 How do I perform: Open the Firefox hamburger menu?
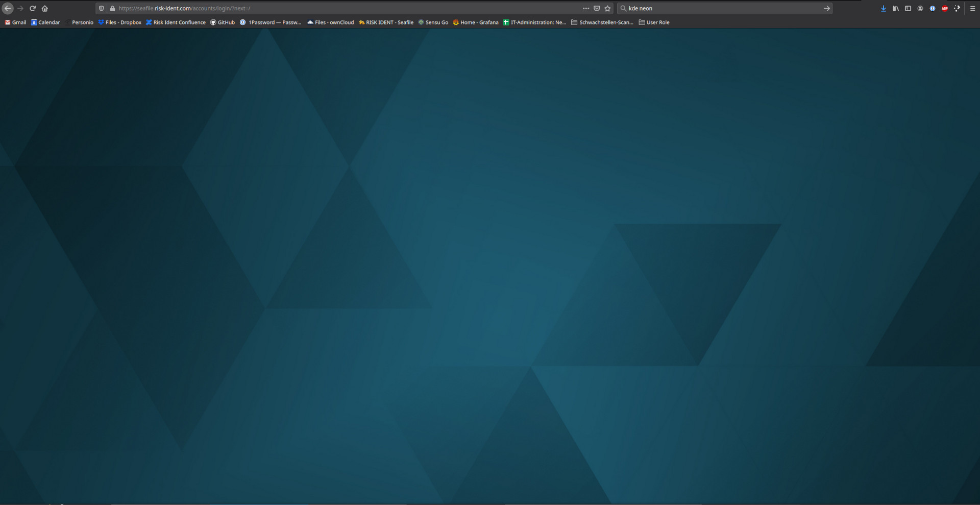(972, 8)
